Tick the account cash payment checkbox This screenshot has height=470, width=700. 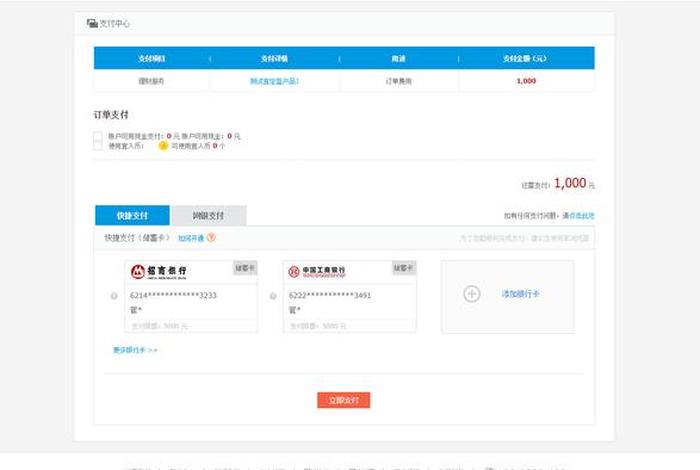(98, 136)
